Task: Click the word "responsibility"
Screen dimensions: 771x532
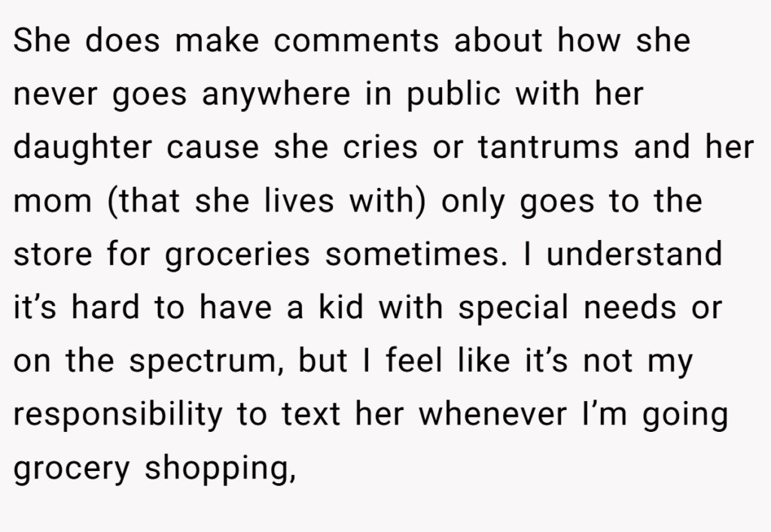Action: [x=118, y=415]
